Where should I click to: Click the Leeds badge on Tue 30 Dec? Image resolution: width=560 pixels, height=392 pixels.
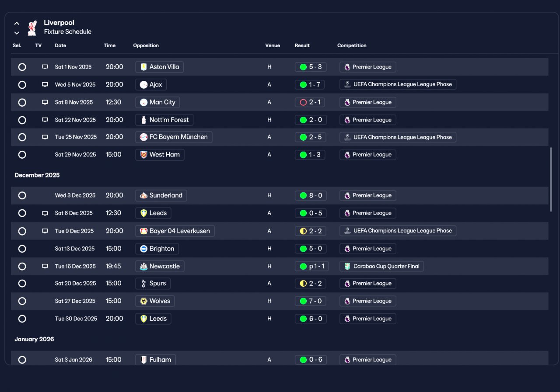click(143, 319)
